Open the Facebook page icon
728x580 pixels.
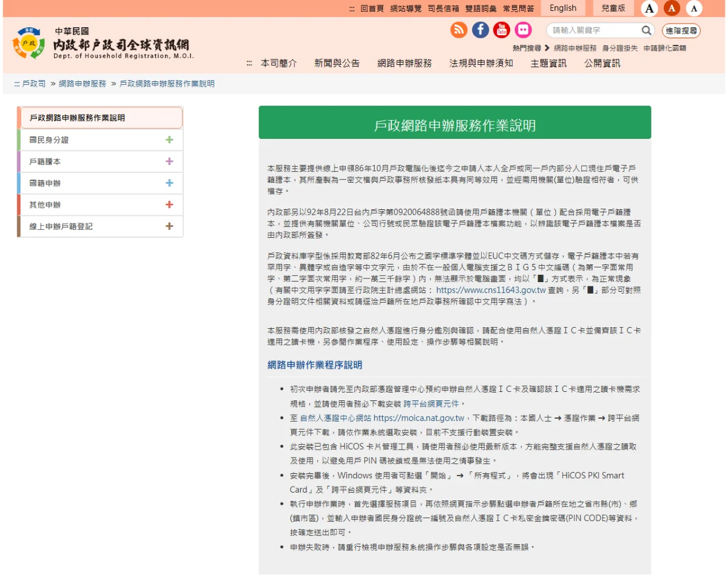tap(480, 30)
